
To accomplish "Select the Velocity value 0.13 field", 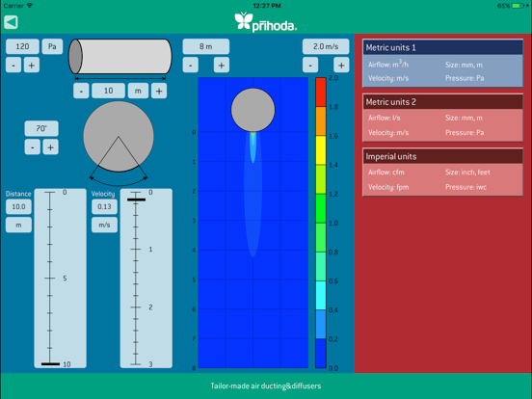I will (x=104, y=206).
